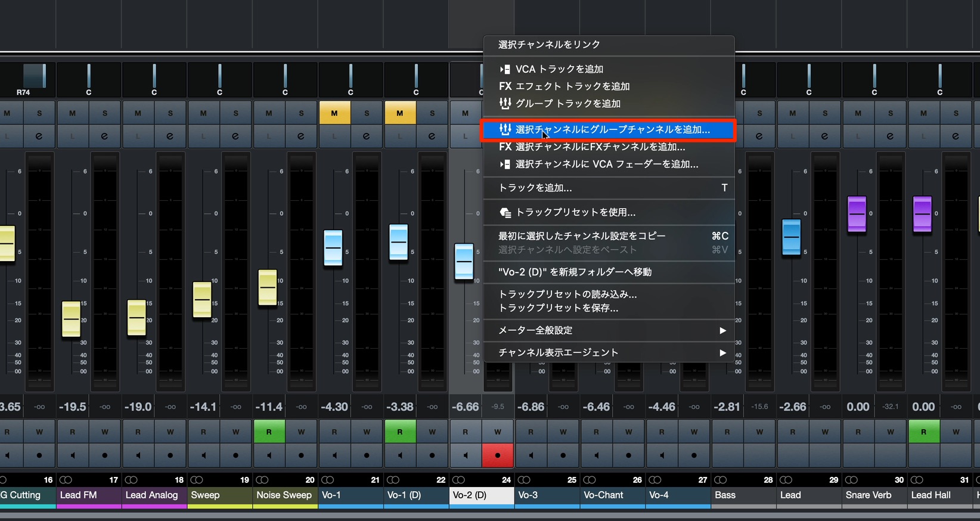Disable read automation on Lead Hall

click(923, 432)
